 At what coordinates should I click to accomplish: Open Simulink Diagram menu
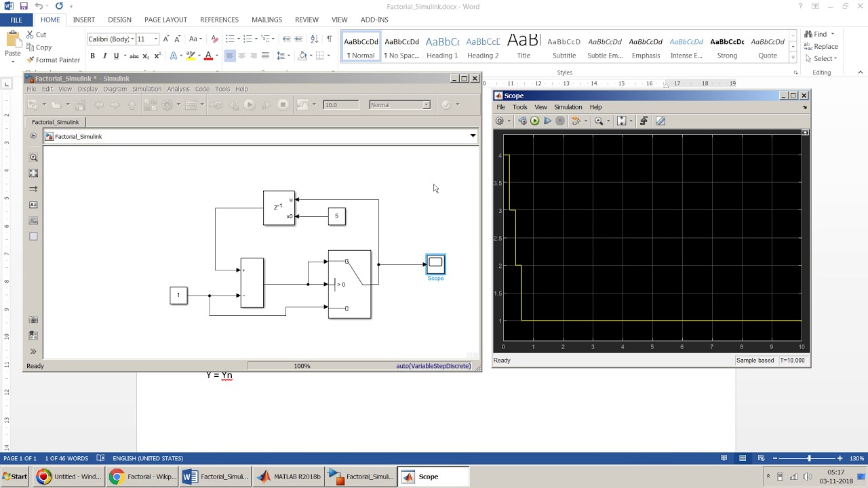pyautogui.click(x=115, y=89)
